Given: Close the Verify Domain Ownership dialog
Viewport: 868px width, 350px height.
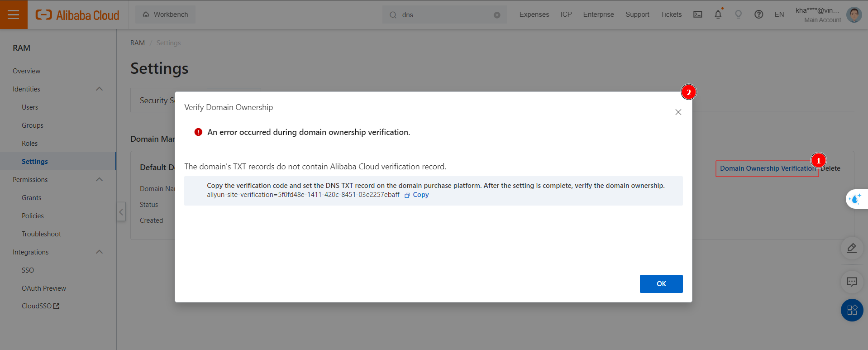Looking at the screenshot, I should click(x=678, y=112).
